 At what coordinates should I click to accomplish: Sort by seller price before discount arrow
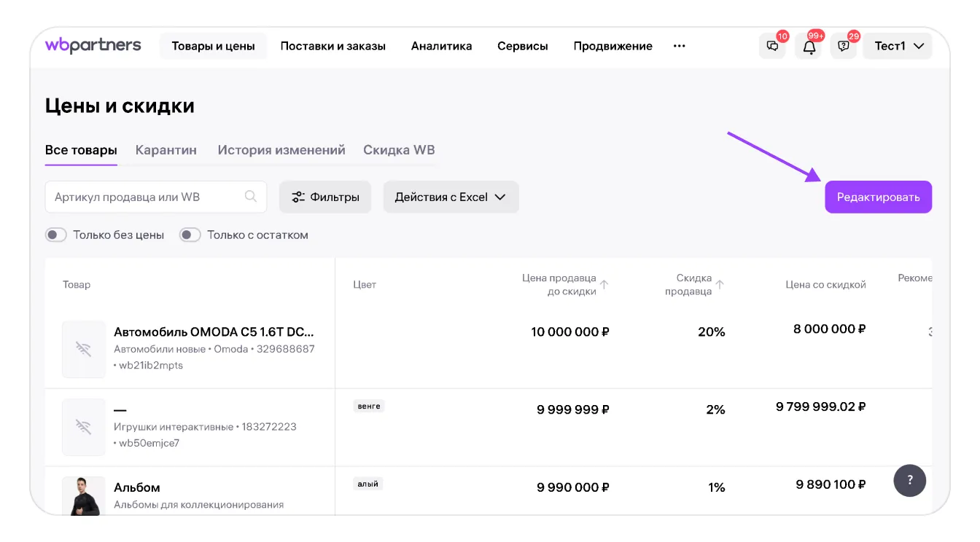[x=604, y=285]
